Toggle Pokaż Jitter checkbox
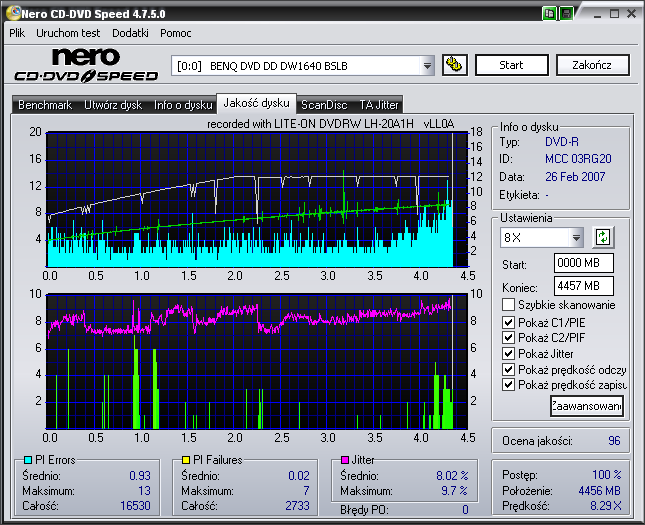The width and height of the screenshot is (645, 525). 508,353
